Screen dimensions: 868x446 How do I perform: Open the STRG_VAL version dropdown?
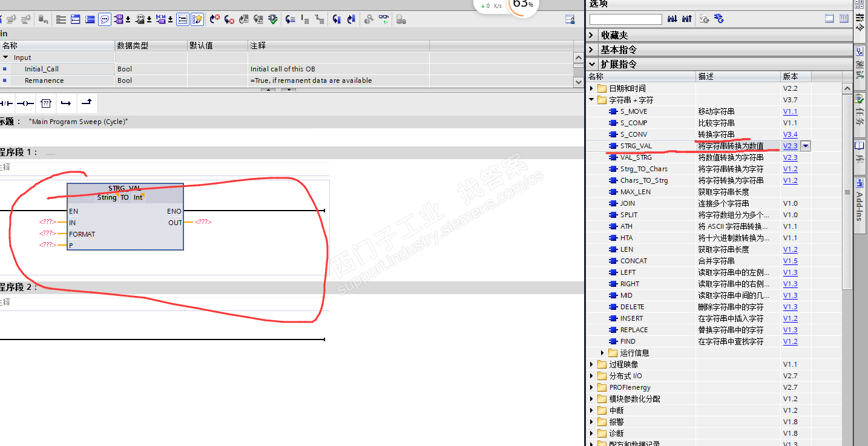805,146
